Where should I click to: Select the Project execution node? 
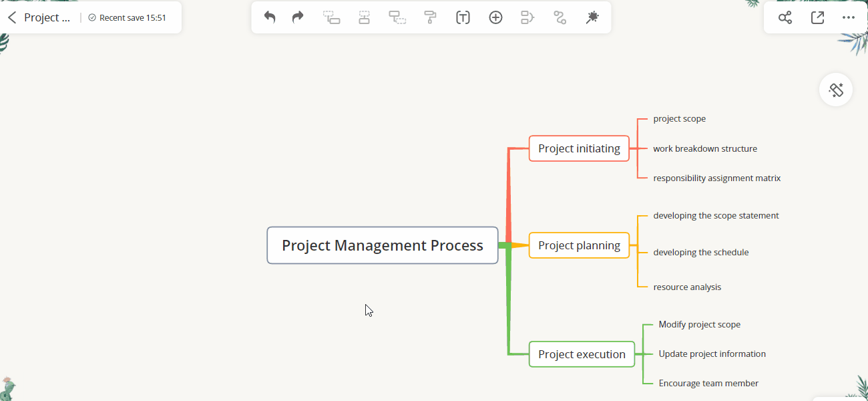point(582,354)
